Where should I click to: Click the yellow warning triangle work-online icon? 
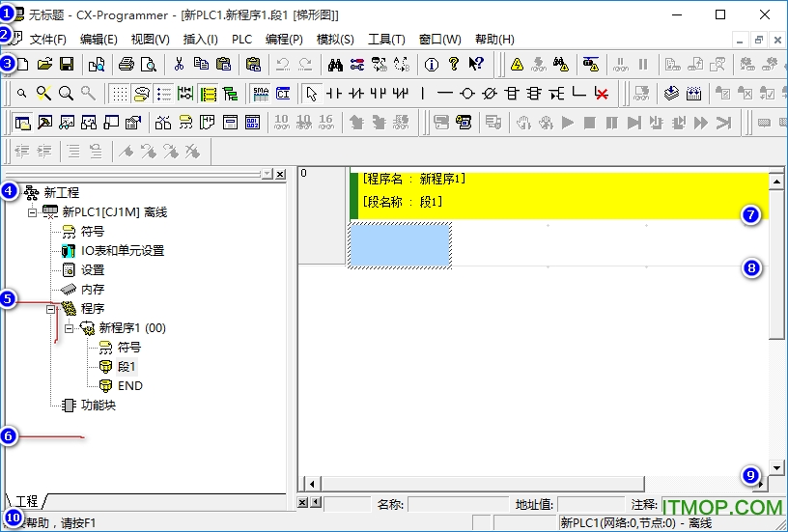517,64
